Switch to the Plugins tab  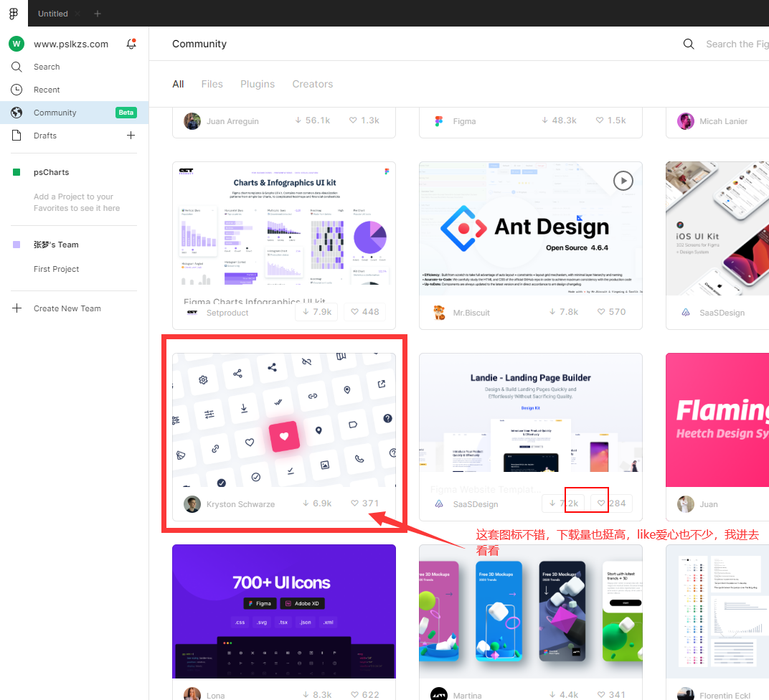pos(258,84)
